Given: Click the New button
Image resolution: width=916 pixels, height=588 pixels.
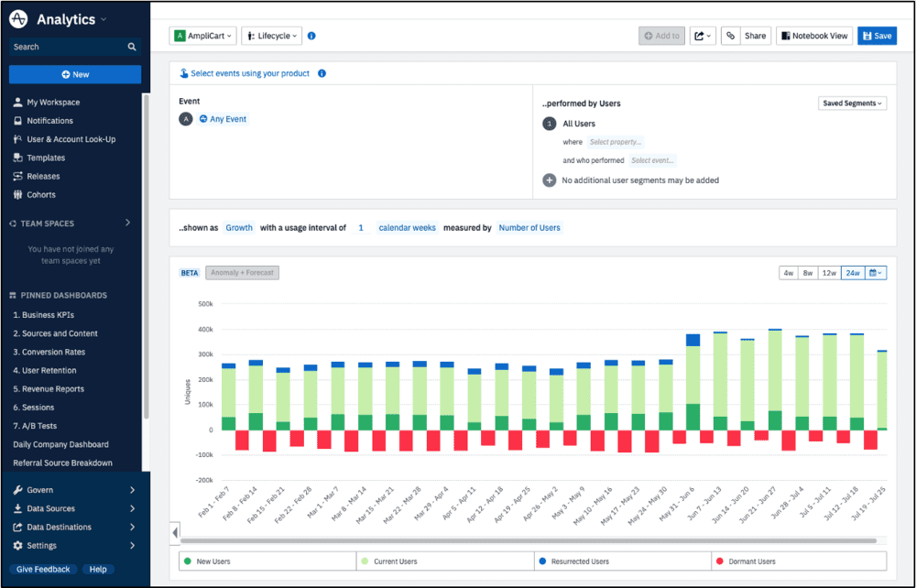Looking at the screenshot, I should 75,74.
